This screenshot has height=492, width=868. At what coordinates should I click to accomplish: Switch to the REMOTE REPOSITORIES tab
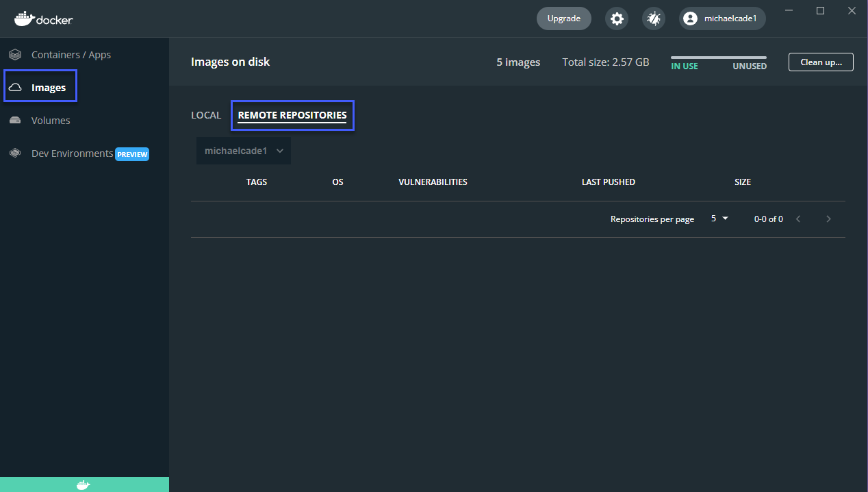pyautogui.click(x=292, y=114)
